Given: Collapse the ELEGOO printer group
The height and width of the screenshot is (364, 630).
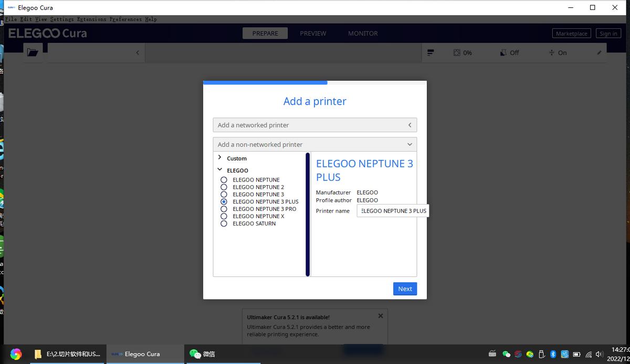Looking at the screenshot, I should pos(220,170).
